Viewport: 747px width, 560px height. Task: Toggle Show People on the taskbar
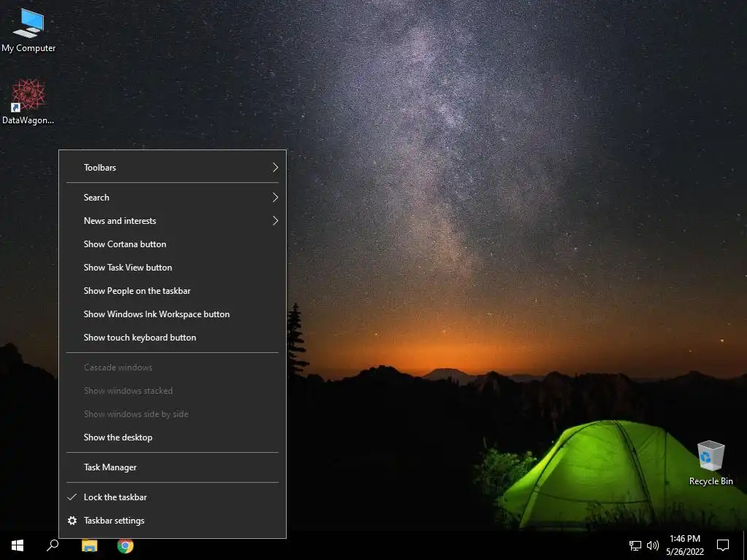pyautogui.click(x=172, y=290)
